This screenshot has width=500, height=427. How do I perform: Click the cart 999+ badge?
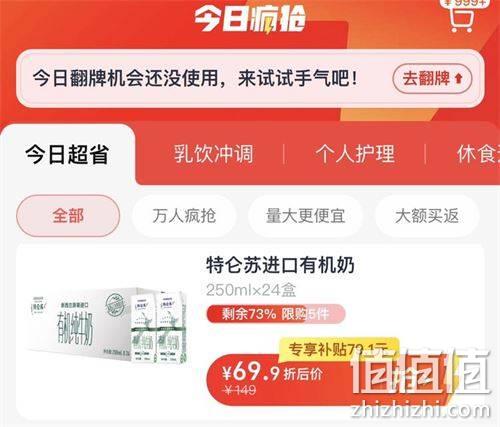click(466, 3)
